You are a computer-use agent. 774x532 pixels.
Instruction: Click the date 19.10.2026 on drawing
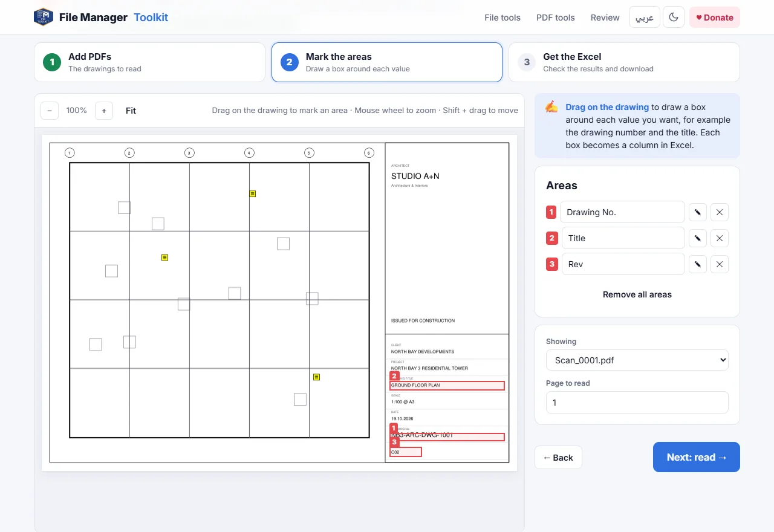(x=403, y=418)
